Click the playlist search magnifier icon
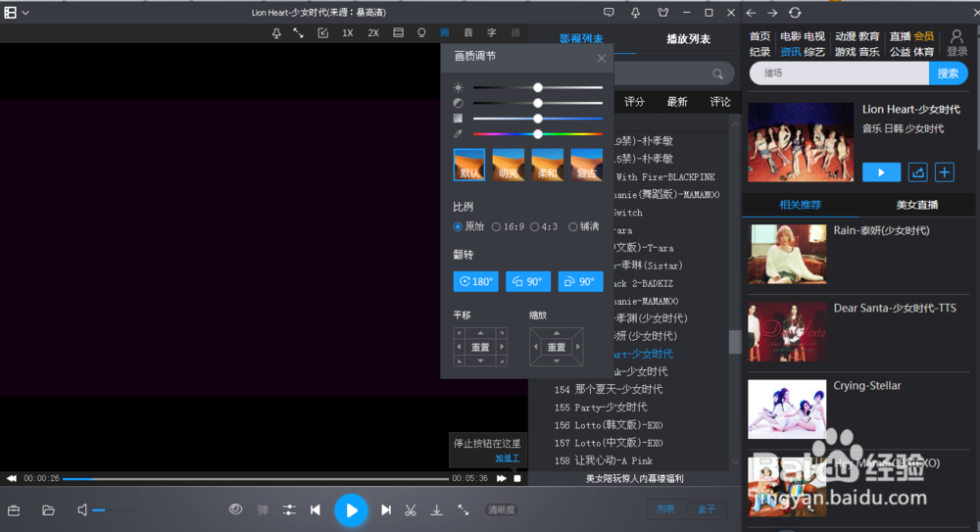The width and height of the screenshot is (980, 532). [717, 74]
